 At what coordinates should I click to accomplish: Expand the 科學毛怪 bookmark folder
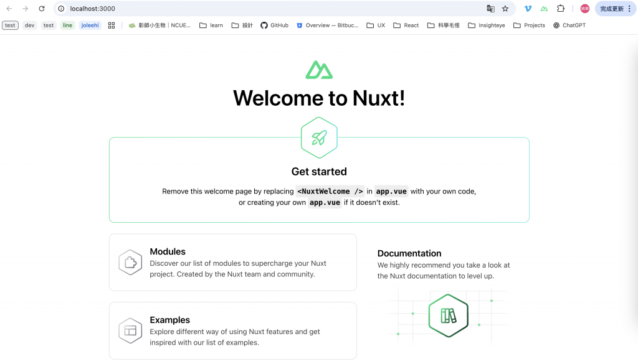tap(444, 25)
